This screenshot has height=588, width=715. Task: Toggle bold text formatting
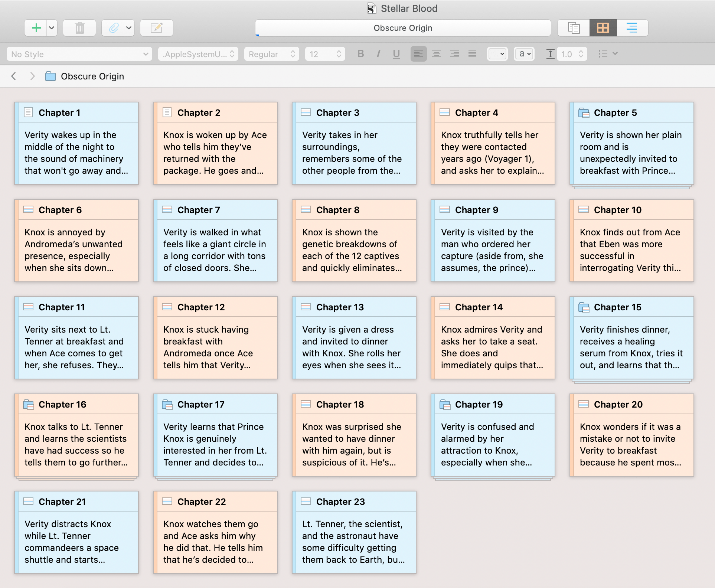coord(360,54)
